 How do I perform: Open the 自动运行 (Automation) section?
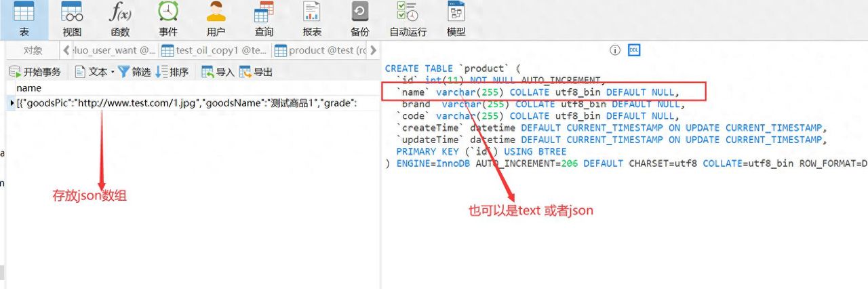(408, 20)
